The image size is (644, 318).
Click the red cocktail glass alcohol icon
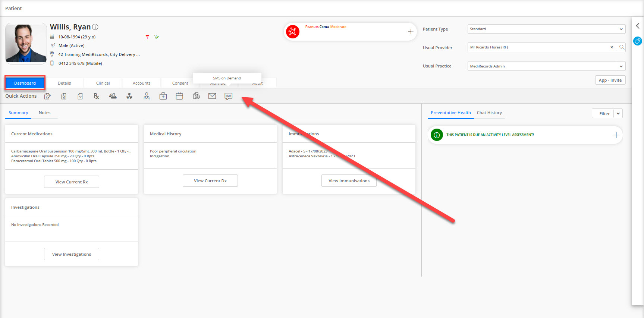(147, 37)
